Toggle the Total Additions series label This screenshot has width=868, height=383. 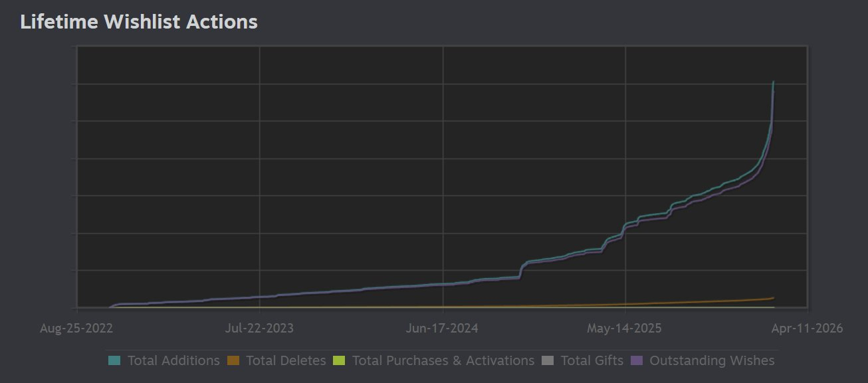pos(173,360)
